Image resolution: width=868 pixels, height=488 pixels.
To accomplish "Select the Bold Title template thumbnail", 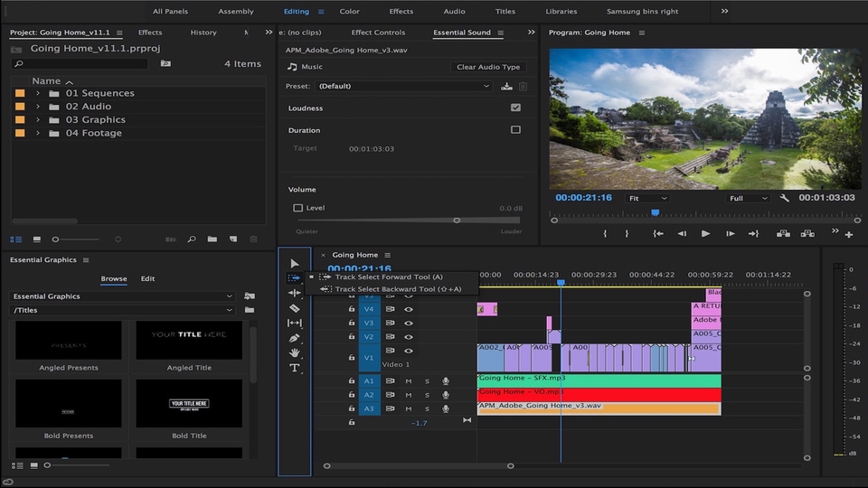I will click(x=189, y=404).
